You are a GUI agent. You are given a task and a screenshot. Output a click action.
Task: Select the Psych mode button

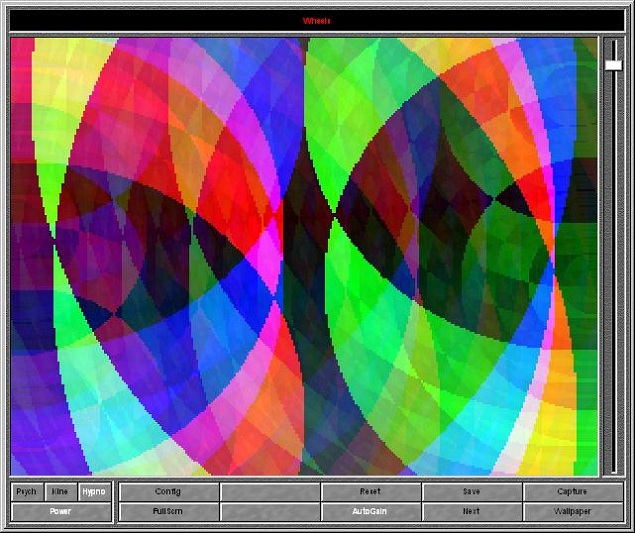27,492
